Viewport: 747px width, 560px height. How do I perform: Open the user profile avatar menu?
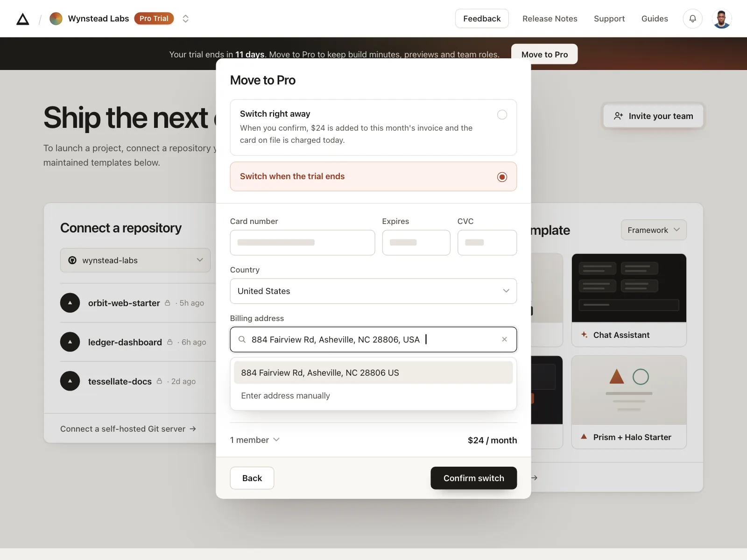pyautogui.click(x=722, y=19)
